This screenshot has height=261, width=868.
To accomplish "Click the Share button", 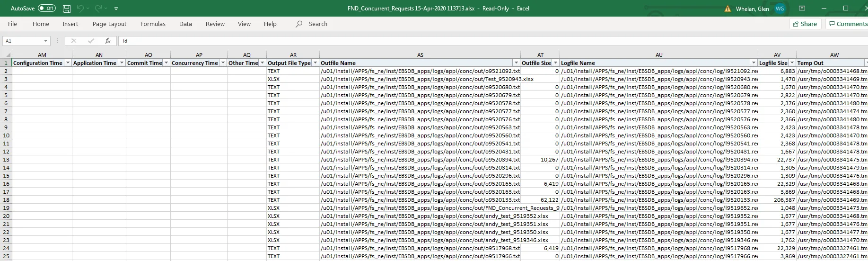I will [x=805, y=24].
